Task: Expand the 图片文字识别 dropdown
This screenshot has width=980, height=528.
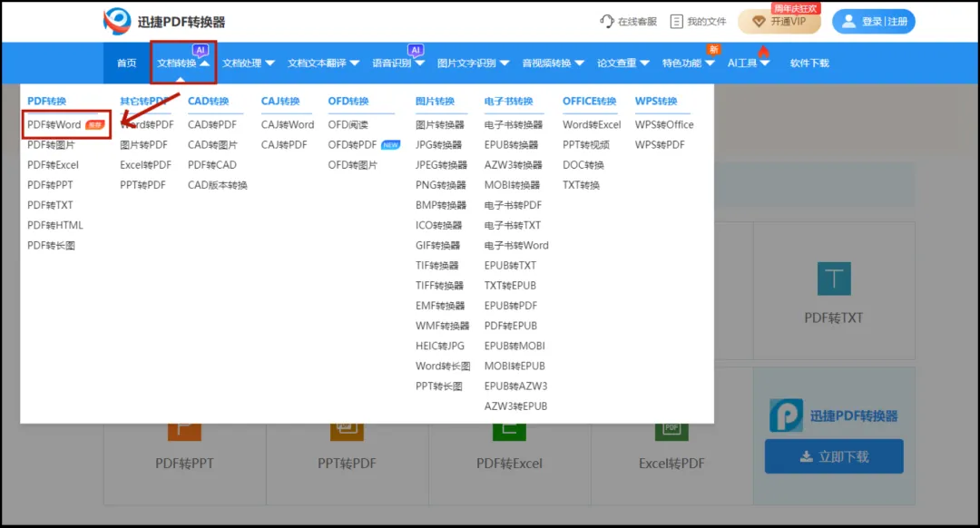Action: (x=473, y=64)
